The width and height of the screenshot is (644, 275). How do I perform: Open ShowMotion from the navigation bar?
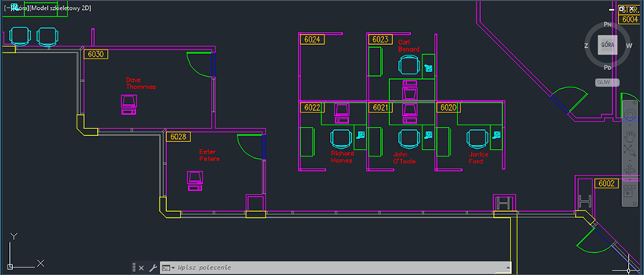point(630,191)
